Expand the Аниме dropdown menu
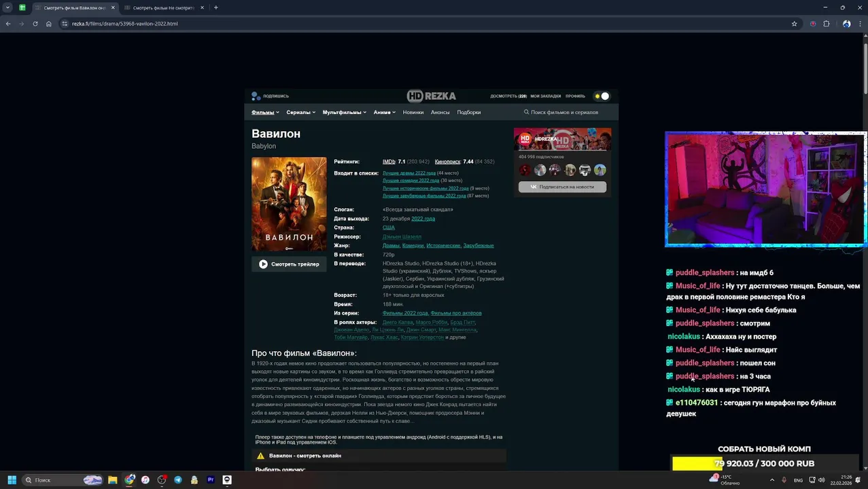The height and width of the screenshot is (489, 868). [385, 112]
